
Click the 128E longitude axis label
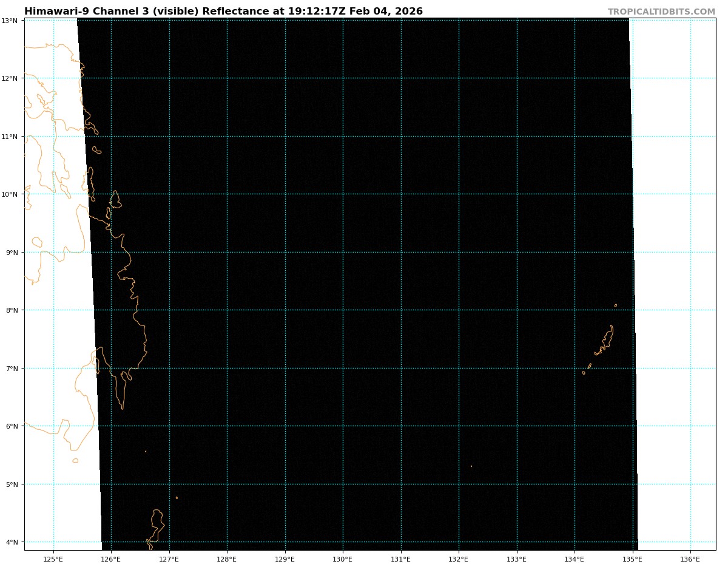pyautogui.click(x=227, y=559)
